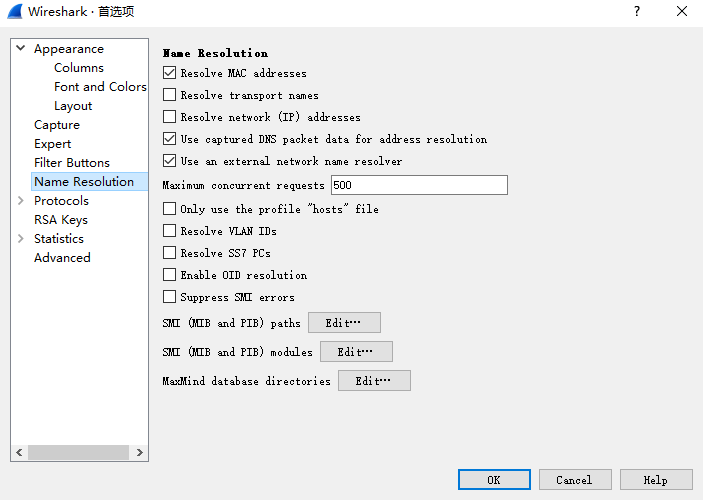
Task: Select Protocols in the tree
Action: [x=61, y=201]
